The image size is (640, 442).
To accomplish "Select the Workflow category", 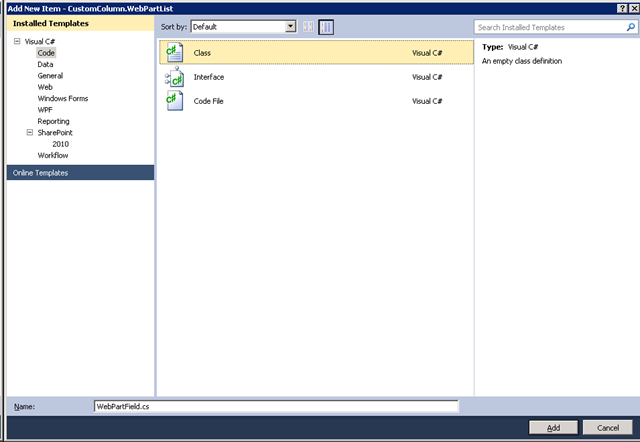I will pos(53,155).
